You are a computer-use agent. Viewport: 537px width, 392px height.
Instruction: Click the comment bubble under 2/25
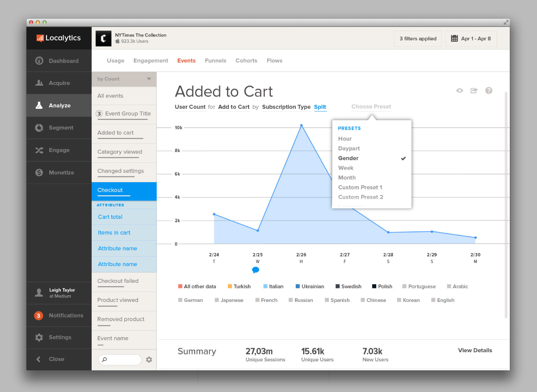(x=255, y=270)
